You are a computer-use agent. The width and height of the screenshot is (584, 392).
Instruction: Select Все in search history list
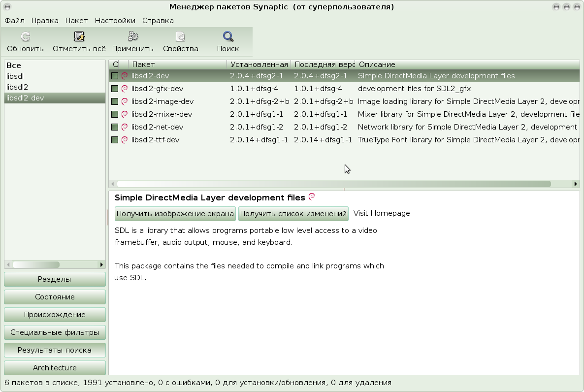click(x=55, y=65)
